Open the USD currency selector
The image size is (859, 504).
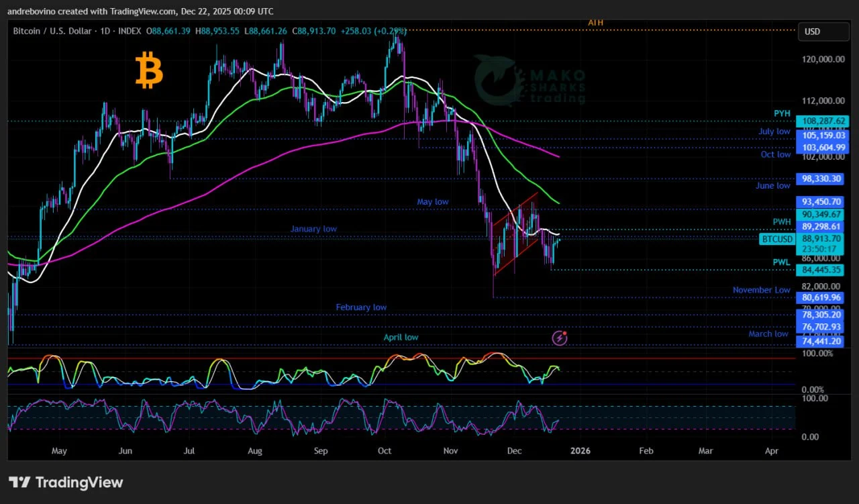click(x=822, y=32)
